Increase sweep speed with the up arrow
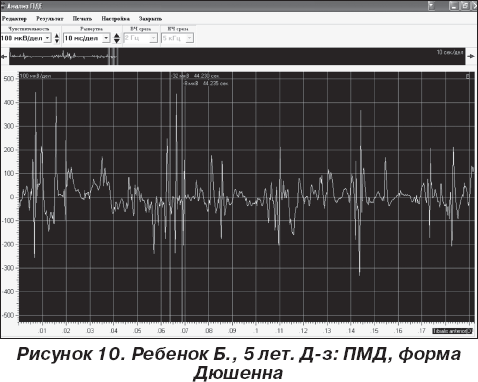This screenshot has width=478, height=382. (x=117, y=36)
